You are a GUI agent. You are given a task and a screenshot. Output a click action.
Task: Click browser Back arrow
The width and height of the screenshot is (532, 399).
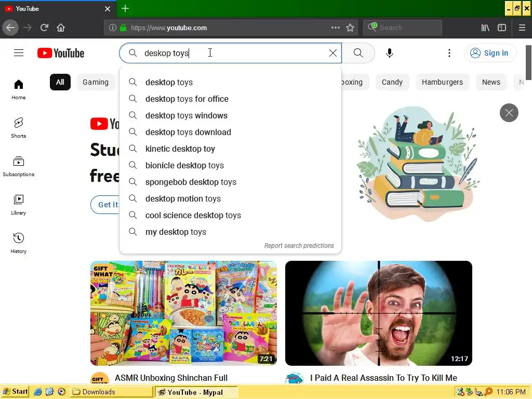10,28
